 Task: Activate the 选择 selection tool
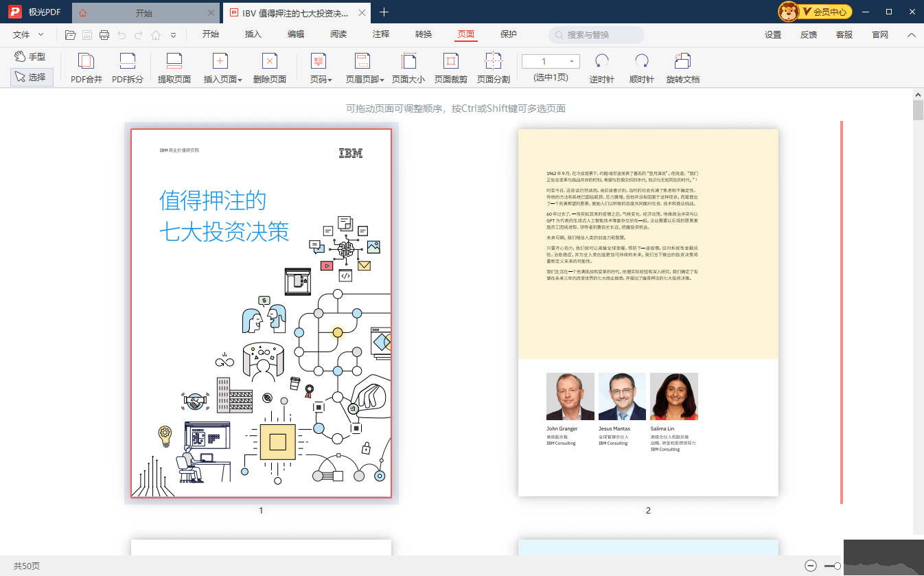[x=32, y=78]
